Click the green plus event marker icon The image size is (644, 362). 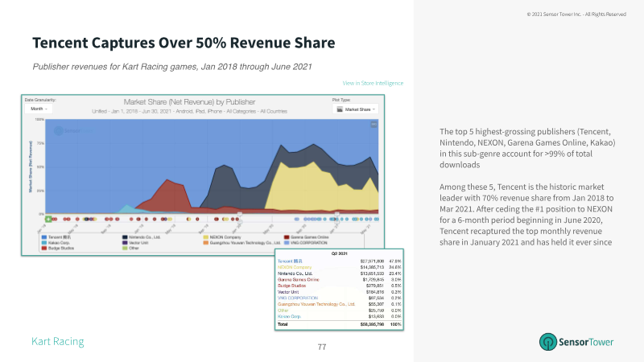(x=48, y=219)
